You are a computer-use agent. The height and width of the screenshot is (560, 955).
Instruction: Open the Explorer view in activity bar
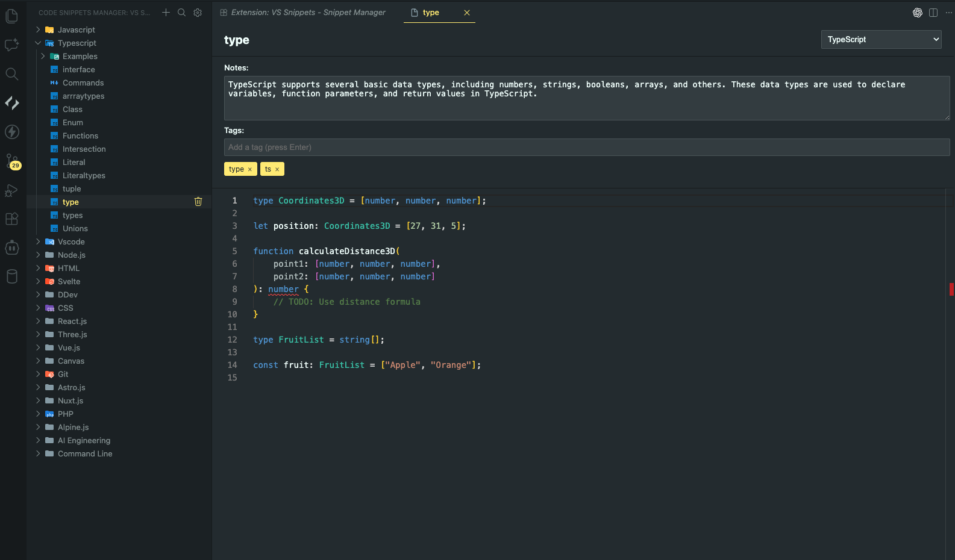(x=12, y=16)
